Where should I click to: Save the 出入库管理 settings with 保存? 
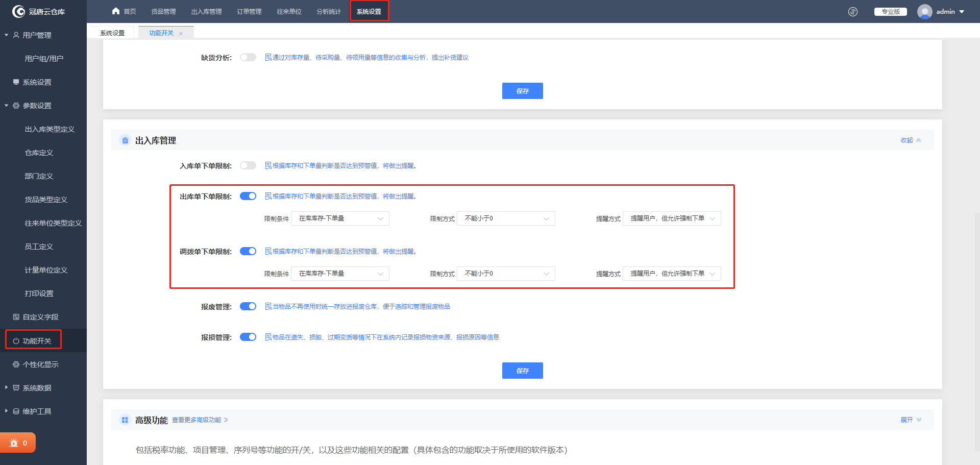(x=523, y=371)
